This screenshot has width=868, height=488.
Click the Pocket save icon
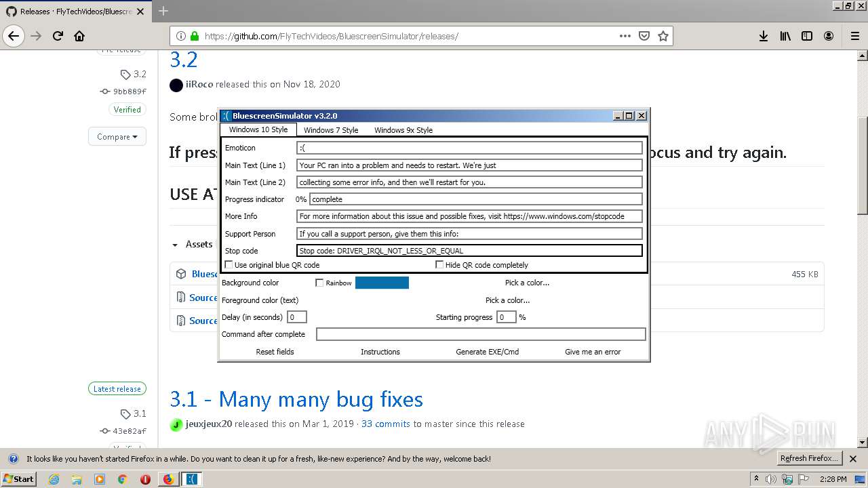[x=644, y=36]
